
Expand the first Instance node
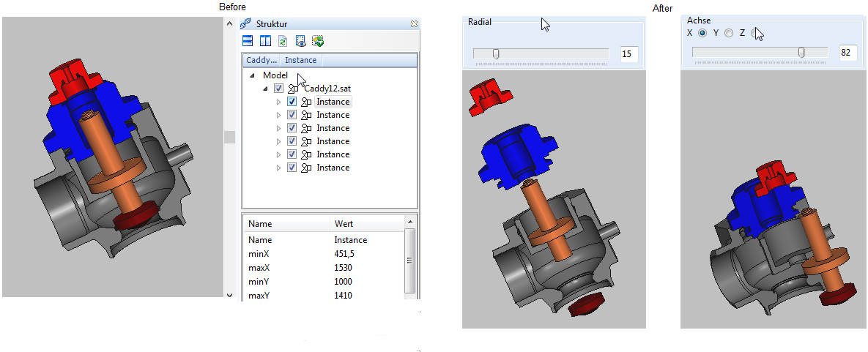tap(278, 102)
